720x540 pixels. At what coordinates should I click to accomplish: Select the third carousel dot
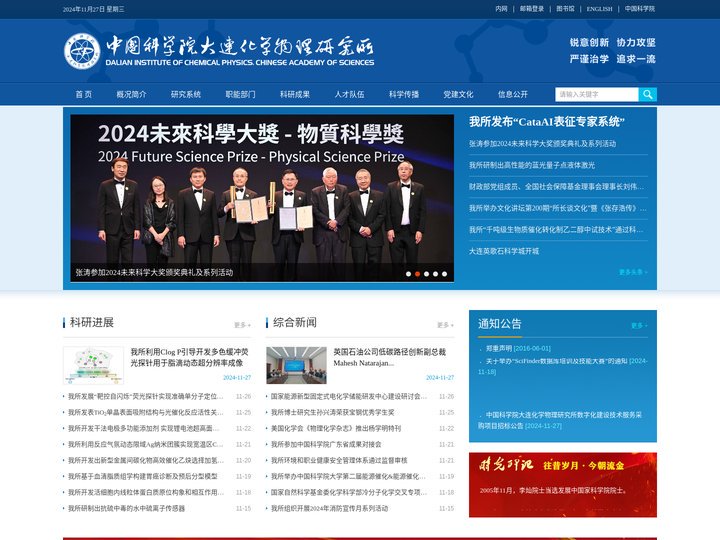(427, 274)
